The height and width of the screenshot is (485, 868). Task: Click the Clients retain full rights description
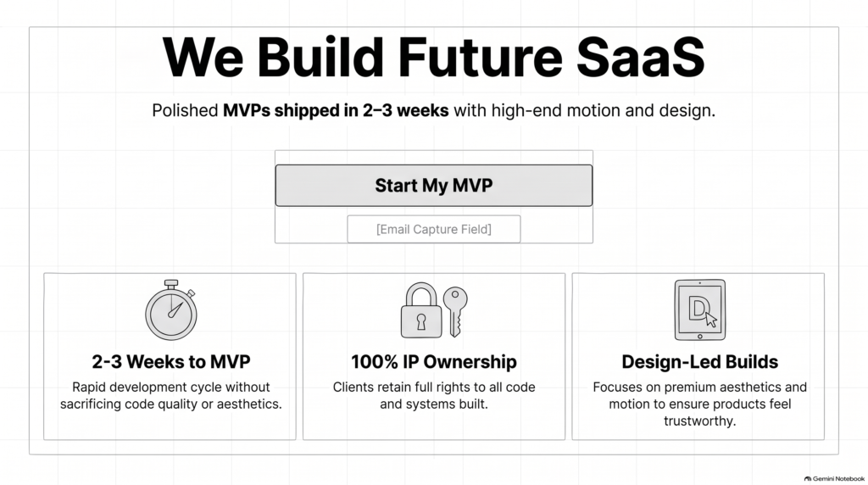coord(433,395)
